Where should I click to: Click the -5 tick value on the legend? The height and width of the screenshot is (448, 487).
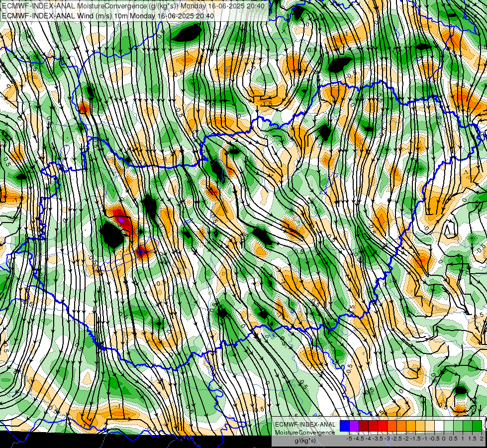click(x=349, y=439)
